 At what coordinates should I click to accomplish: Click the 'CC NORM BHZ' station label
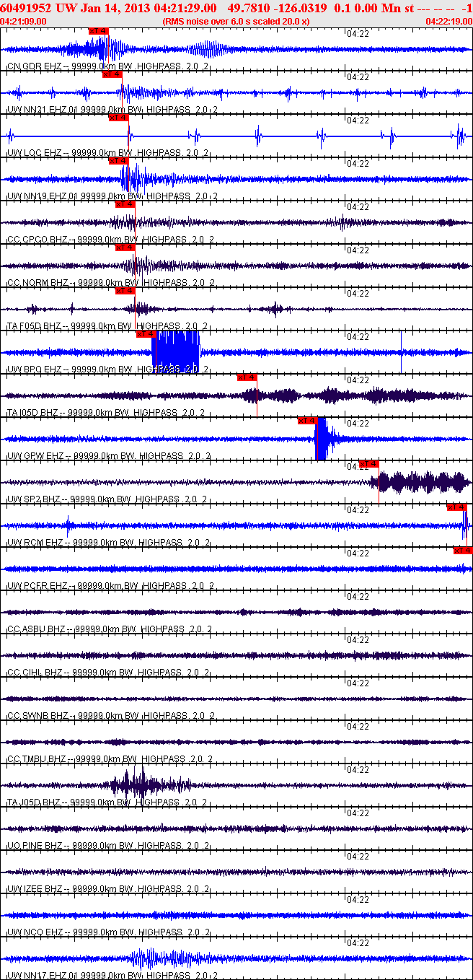[37, 283]
